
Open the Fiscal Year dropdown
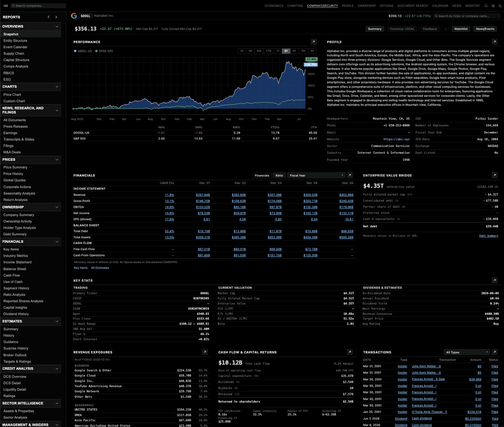[316, 175]
